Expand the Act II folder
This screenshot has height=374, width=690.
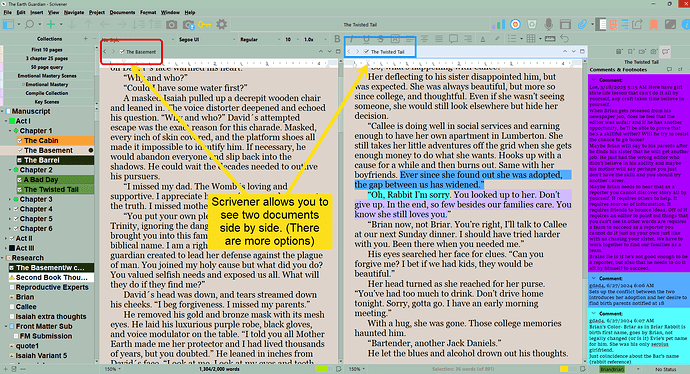pos(6,238)
